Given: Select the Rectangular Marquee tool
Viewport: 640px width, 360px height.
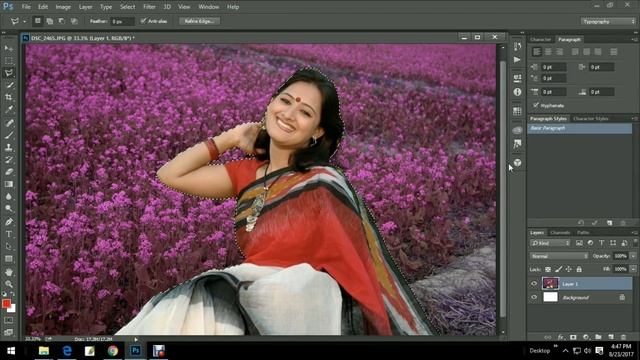Looking at the screenshot, I should [x=9, y=61].
